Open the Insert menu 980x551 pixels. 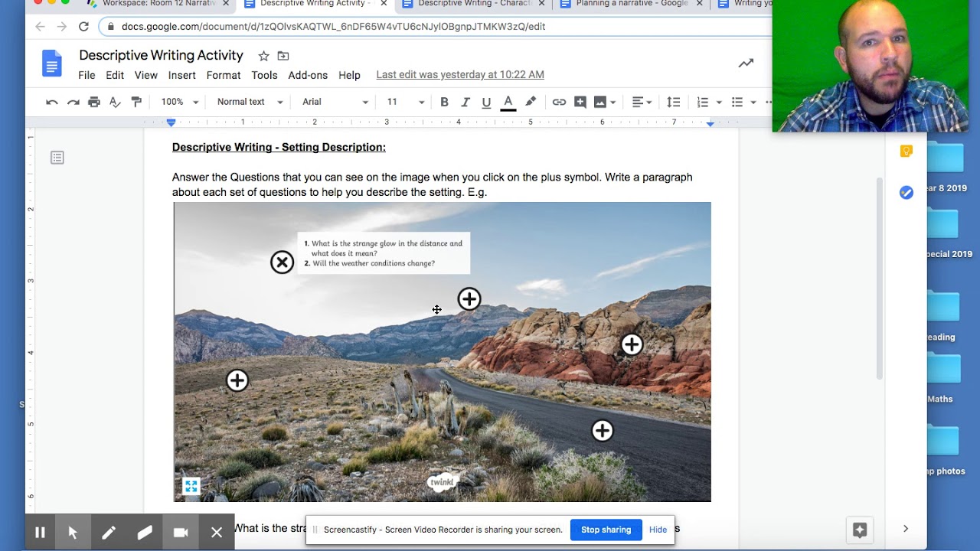[x=182, y=75]
